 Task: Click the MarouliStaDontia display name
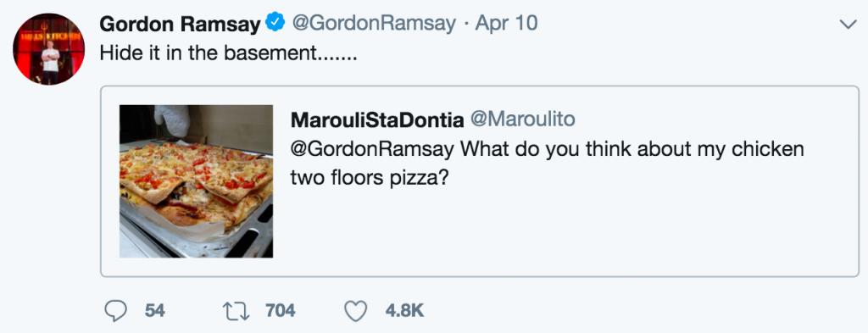tap(377, 119)
